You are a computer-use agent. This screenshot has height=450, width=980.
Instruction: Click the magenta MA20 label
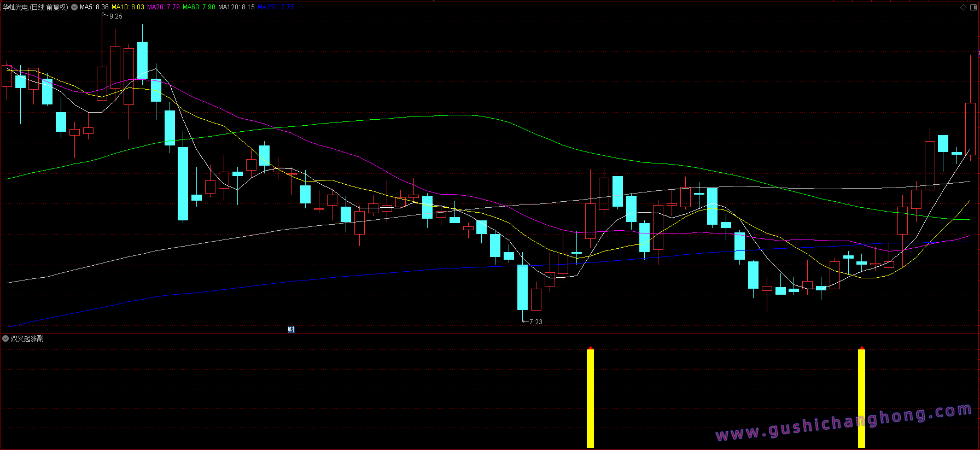163,7
